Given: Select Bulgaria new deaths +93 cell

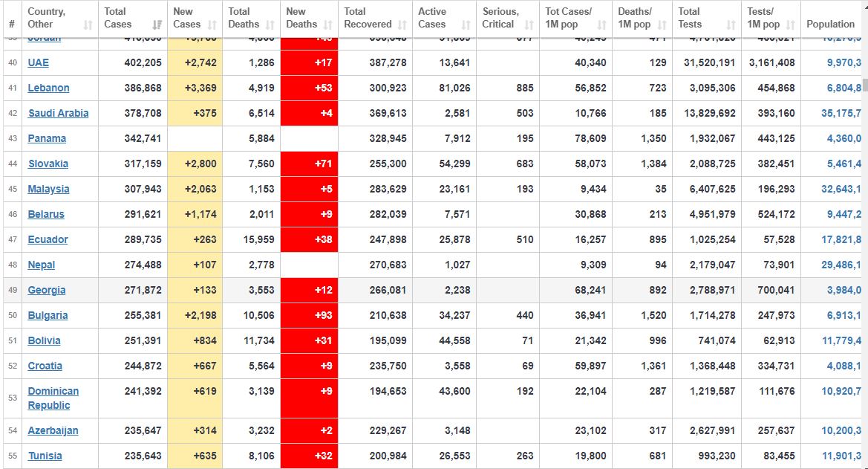Looking at the screenshot, I should pyautogui.click(x=310, y=315).
